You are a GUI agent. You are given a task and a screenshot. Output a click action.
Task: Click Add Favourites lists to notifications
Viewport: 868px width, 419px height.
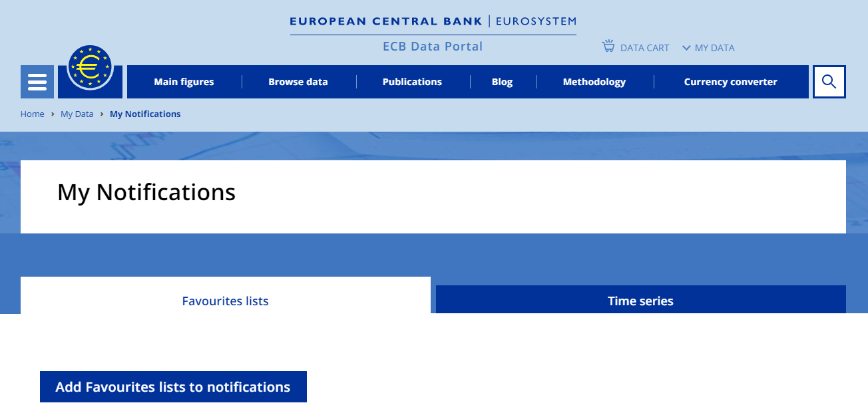(x=173, y=387)
